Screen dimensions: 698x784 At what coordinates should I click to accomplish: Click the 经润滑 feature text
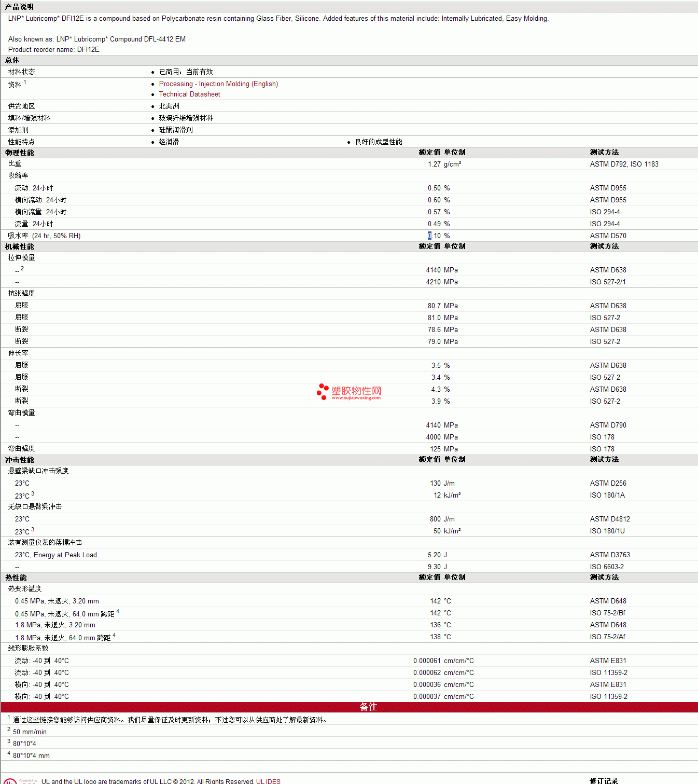pos(169,142)
